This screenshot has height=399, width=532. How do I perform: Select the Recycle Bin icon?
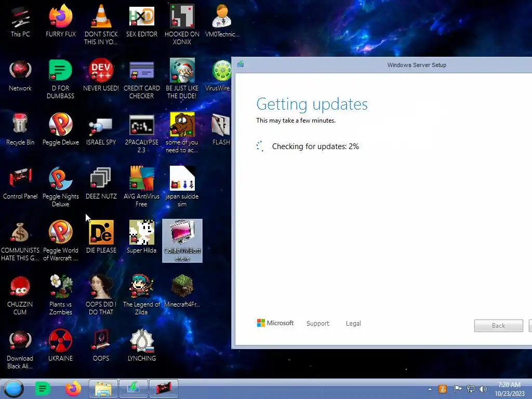pyautogui.click(x=20, y=129)
